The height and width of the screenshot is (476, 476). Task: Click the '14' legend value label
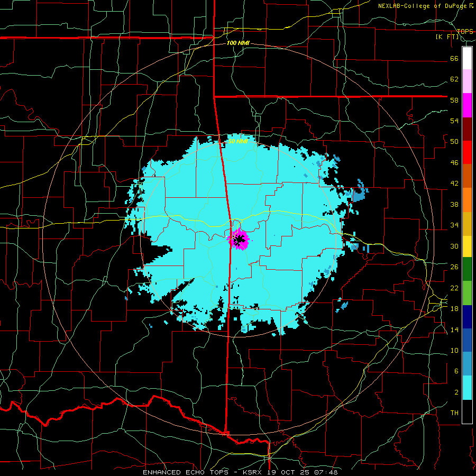pos(454,329)
